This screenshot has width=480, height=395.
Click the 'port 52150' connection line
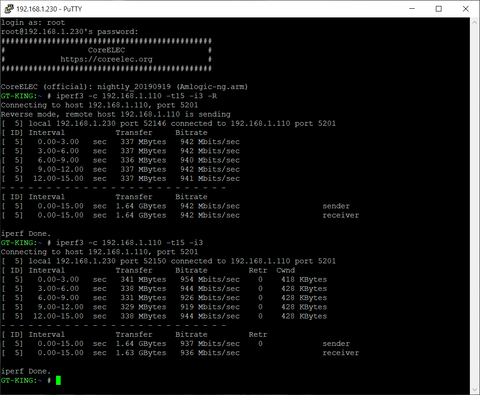coord(168,261)
